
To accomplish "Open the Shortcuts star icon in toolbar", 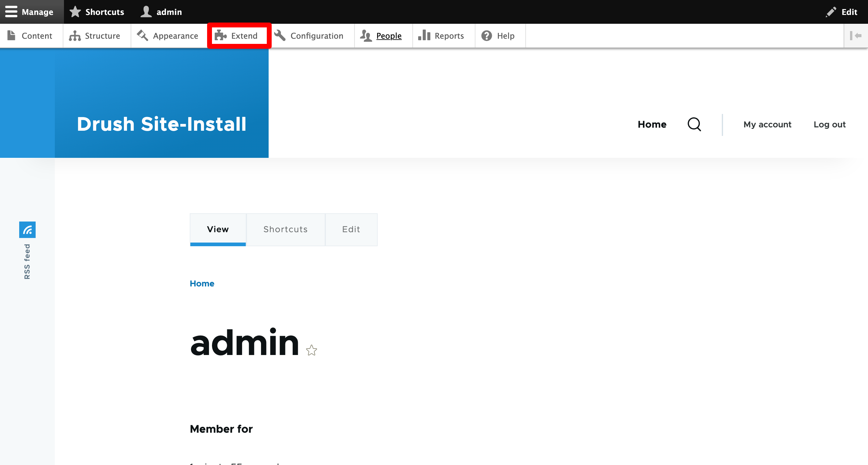I will (x=75, y=12).
